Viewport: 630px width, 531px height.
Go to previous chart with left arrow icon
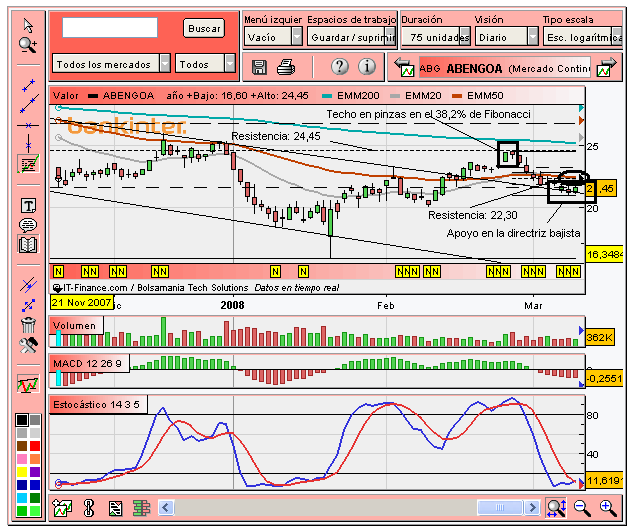tap(405, 67)
